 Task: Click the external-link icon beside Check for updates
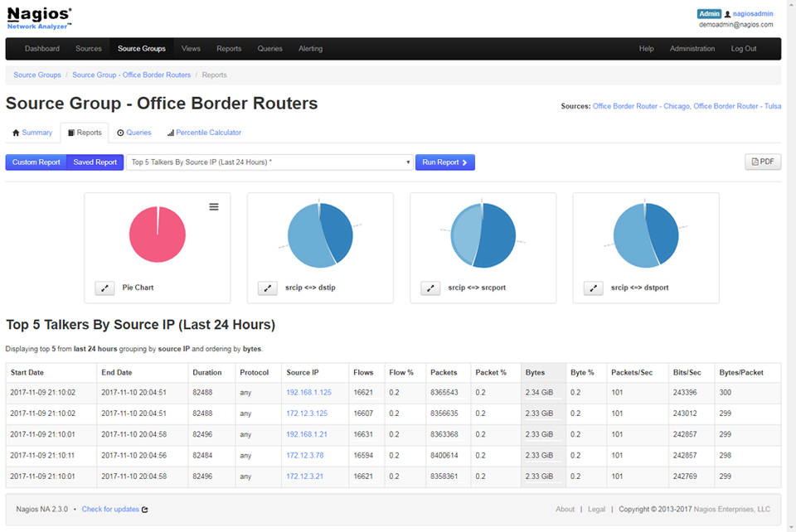[x=145, y=509]
